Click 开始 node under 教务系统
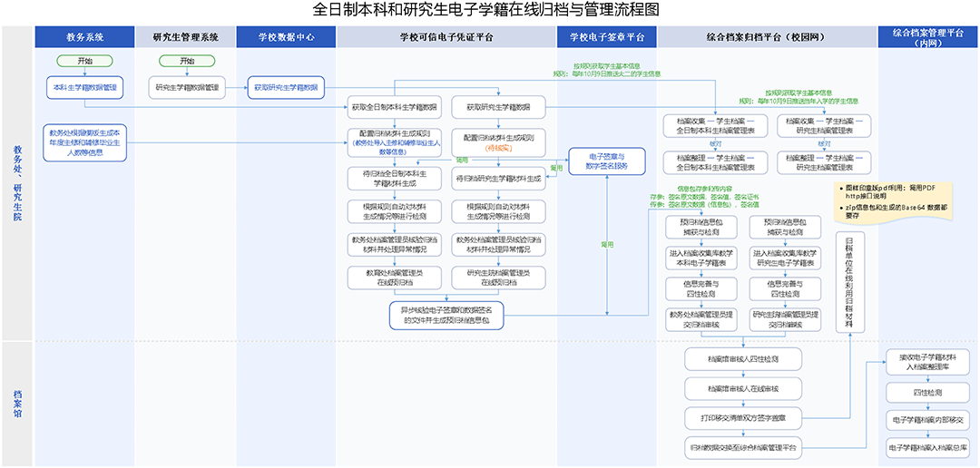Viewport: 980px width, 468px height. coord(85,61)
